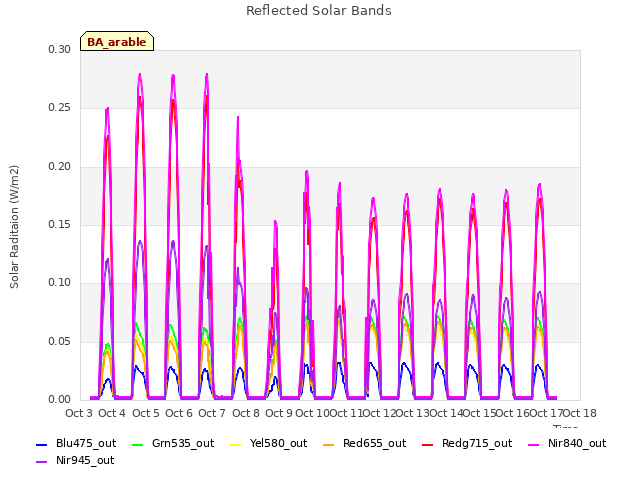Viewport: 640px width, 480px height.
Task: Click the red Redg715_out legend swatch
Action: [428, 444]
